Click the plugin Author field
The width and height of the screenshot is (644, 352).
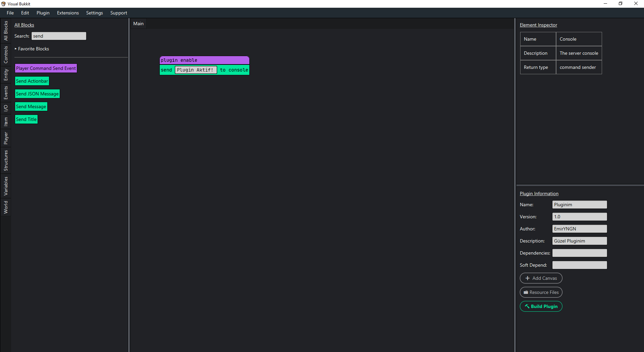coord(580,229)
